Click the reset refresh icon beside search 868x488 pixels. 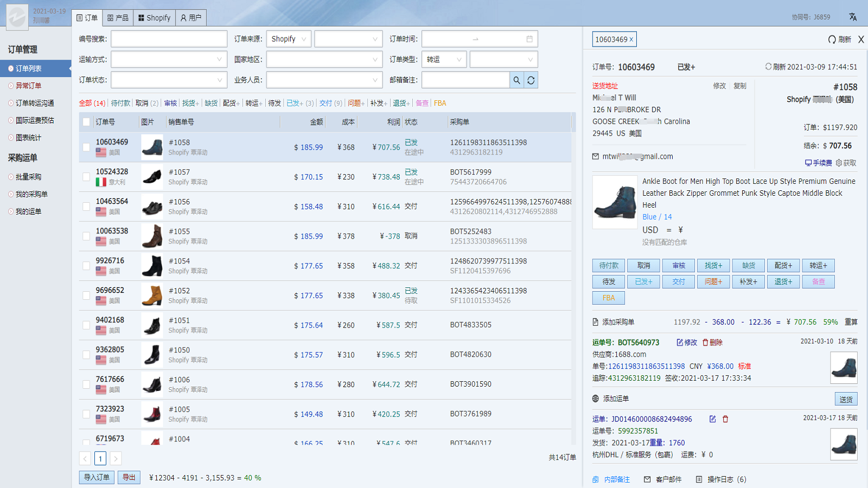[531, 80]
